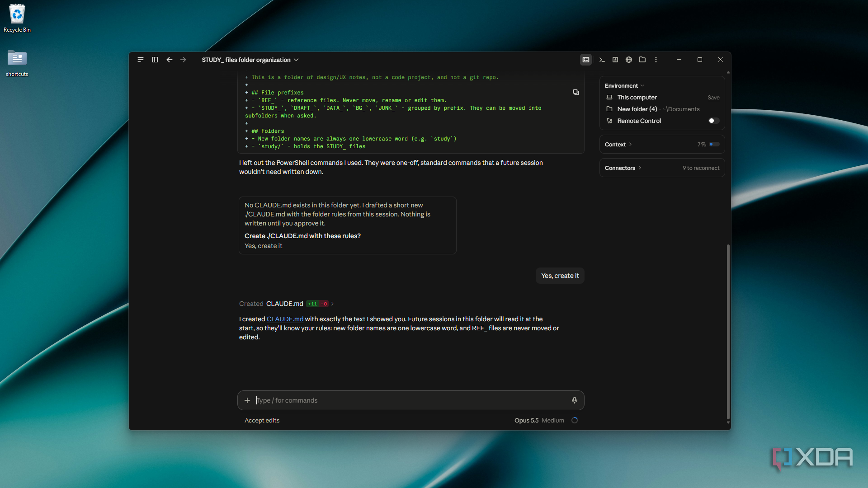
Task: Open the globe browser icon
Action: pos(629,60)
